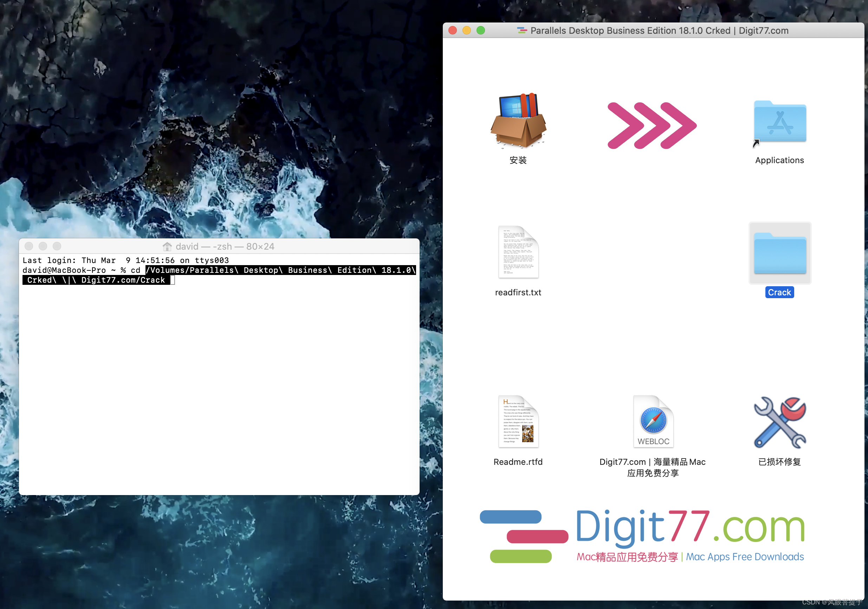Click the home icon in Terminal title bar

point(167,246)
